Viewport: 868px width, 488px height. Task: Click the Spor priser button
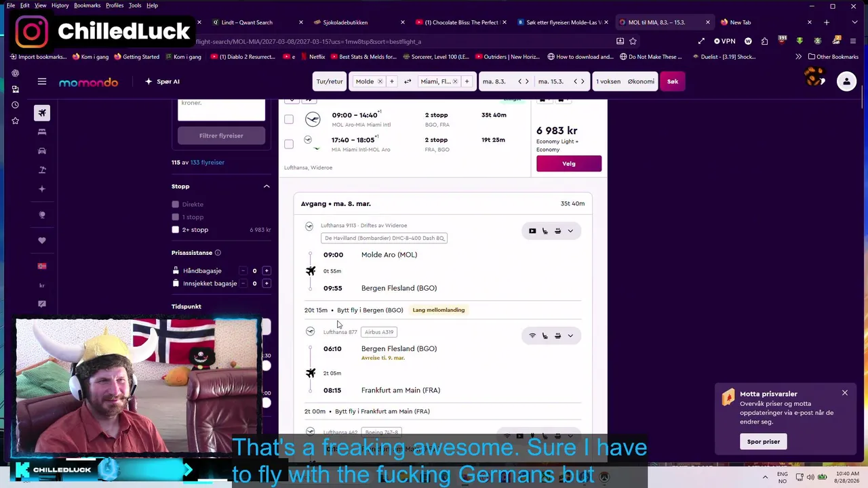pos(764,442)
